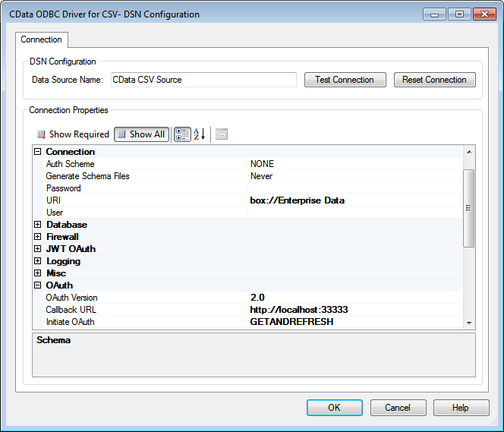Click the Data Source Name field
Viewport: 504px width, 432px height.
[x=203, y=80]
